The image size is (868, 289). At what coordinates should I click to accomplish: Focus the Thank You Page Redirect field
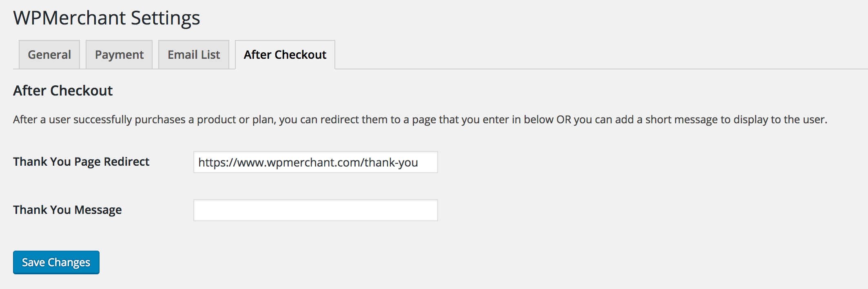pyautogui.click(x=315, y=162)
